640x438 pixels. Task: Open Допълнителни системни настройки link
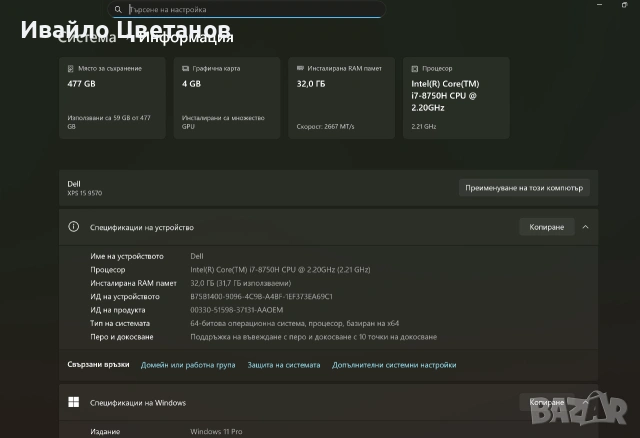point(394,365)
